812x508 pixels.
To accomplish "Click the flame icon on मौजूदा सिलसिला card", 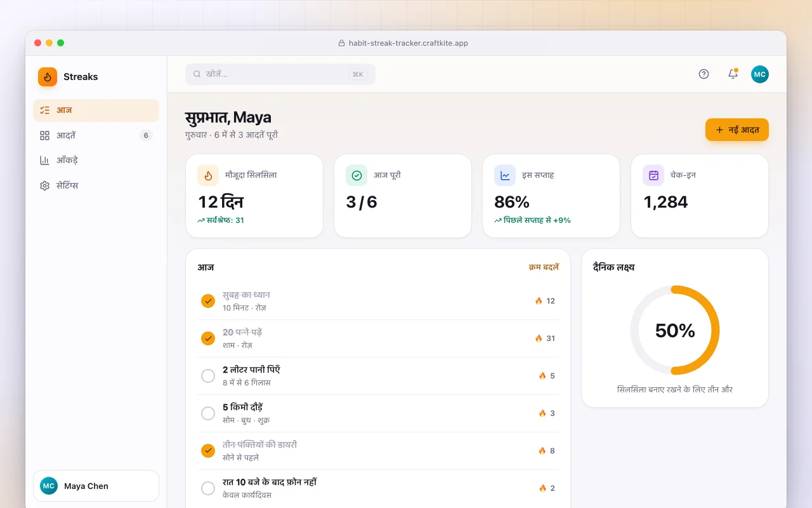I will coord(208,175).
